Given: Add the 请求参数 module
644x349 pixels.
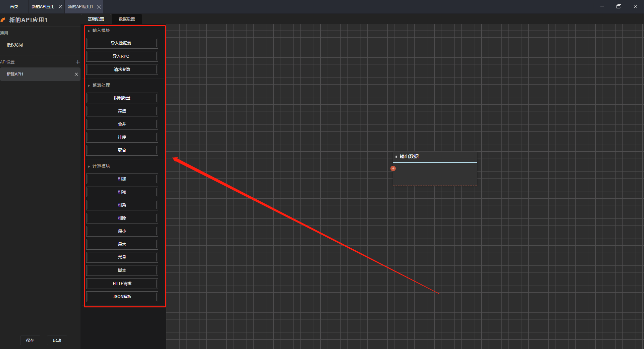Looking at the screenshot, I should 122,69.
